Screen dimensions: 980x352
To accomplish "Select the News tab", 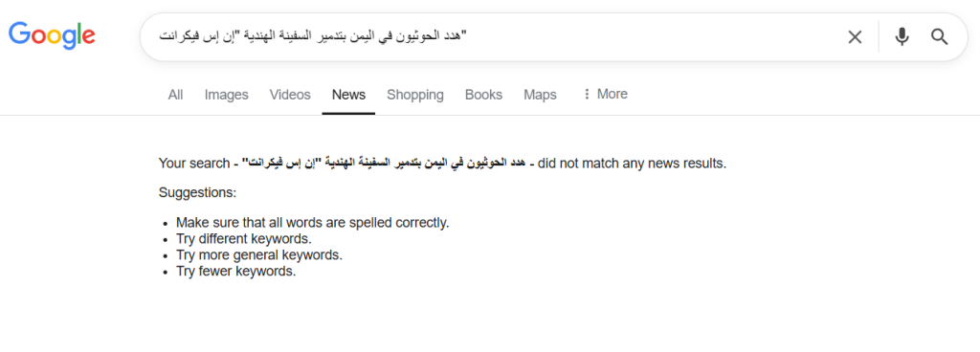I will pos(348,95).
